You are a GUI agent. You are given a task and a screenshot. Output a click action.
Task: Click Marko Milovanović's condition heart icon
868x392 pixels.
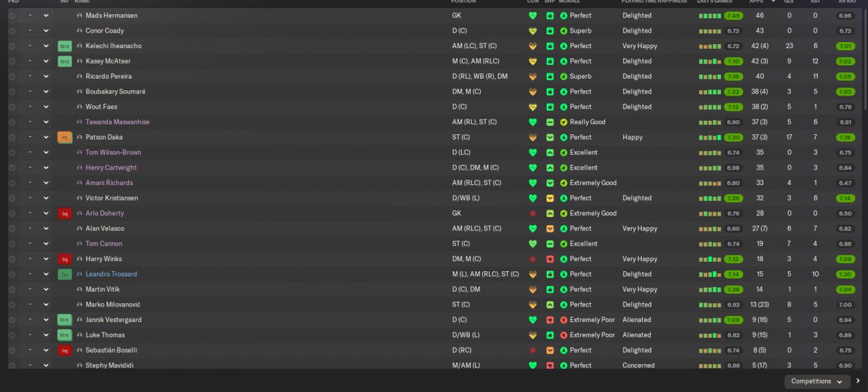coord(532,305)
